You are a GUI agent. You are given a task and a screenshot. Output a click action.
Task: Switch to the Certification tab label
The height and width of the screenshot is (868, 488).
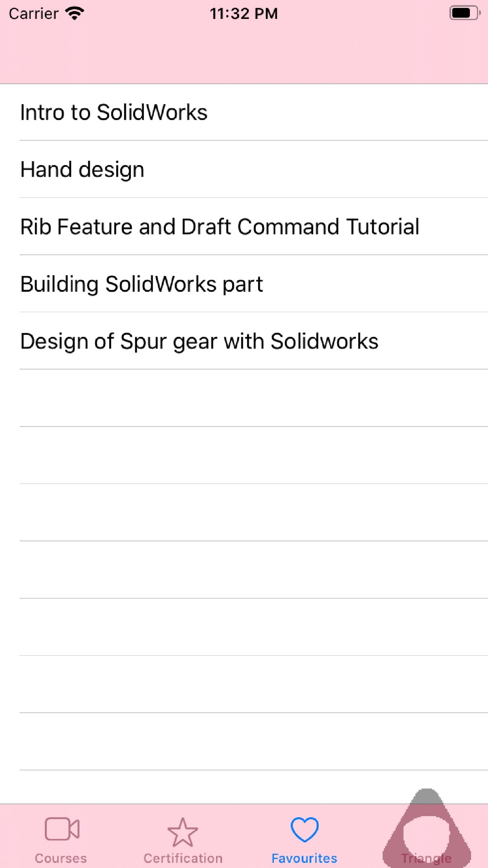click(x=183, y=858)
